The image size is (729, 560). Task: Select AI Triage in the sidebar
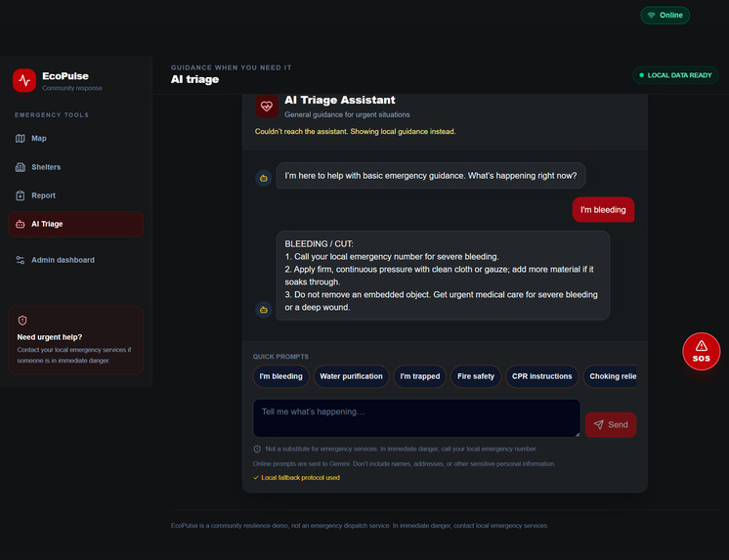click(76, 224)
